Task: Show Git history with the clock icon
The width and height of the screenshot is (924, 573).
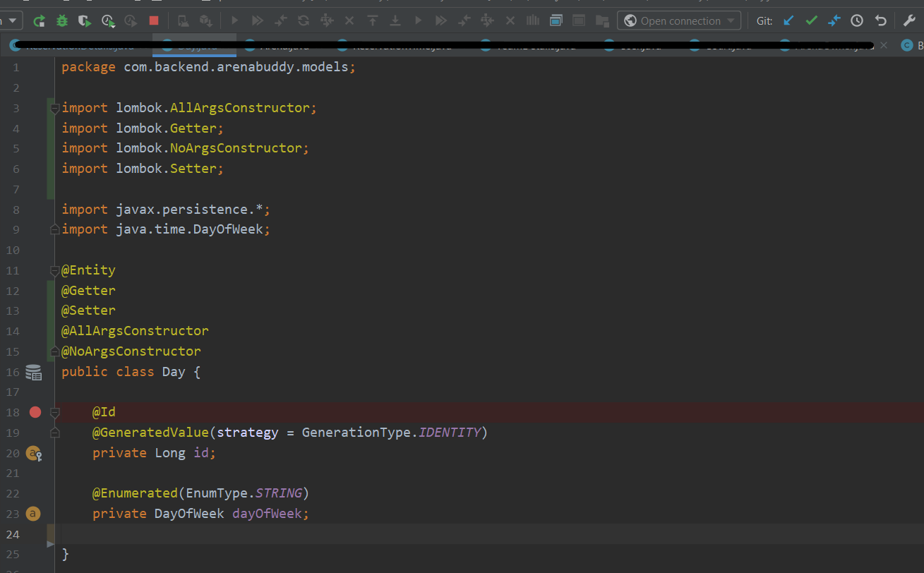Action: tap(857, 20)
